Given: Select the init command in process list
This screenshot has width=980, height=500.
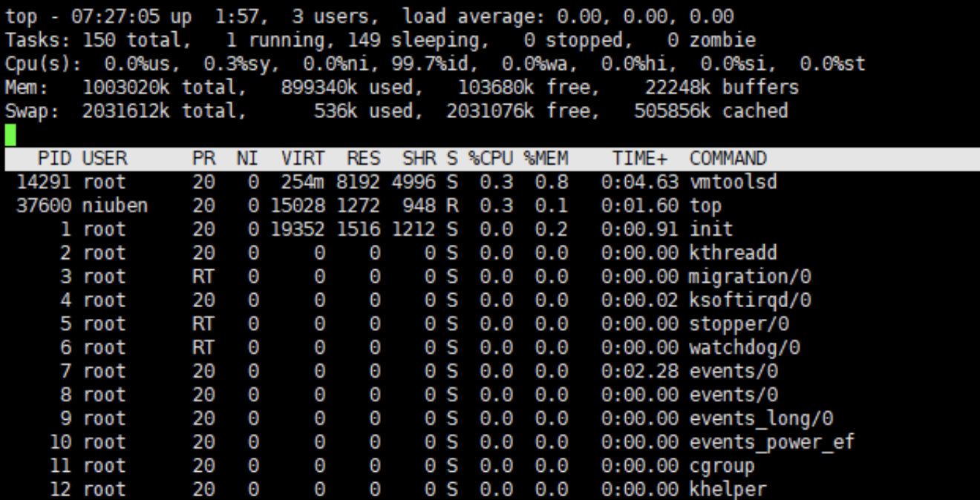Looking at the screenshot, I should click(711, 230).
